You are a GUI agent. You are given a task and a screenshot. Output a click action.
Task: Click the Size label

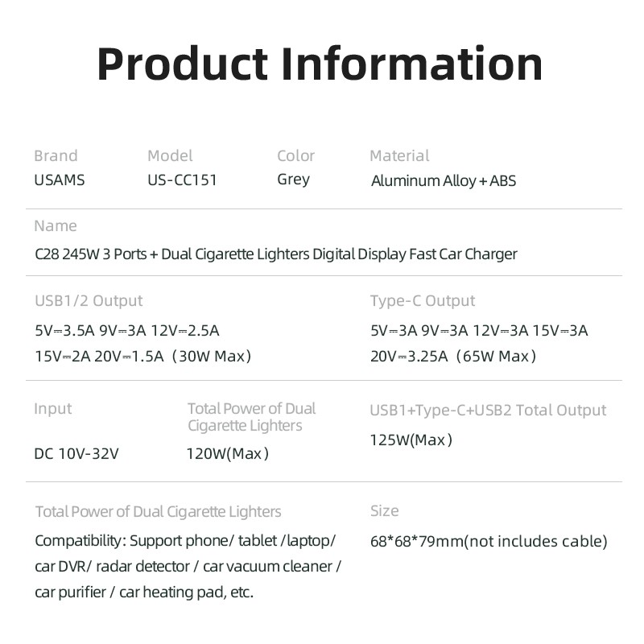click(385, 511)
